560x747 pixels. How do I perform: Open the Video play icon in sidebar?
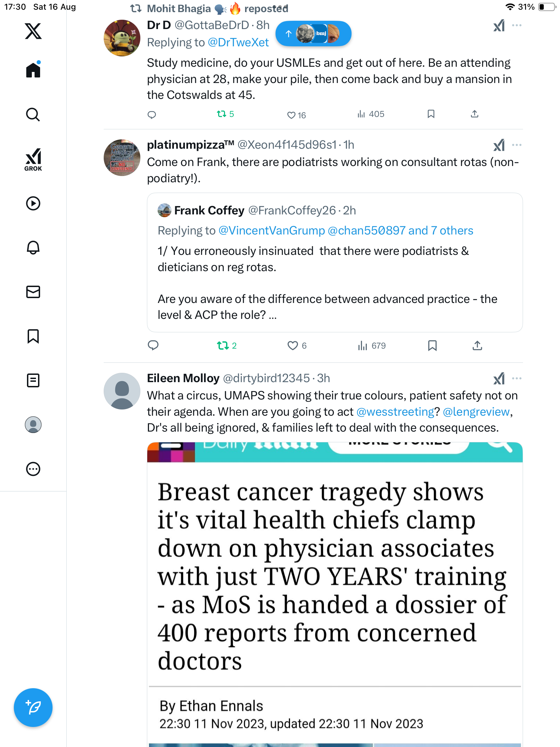[33, 203]
